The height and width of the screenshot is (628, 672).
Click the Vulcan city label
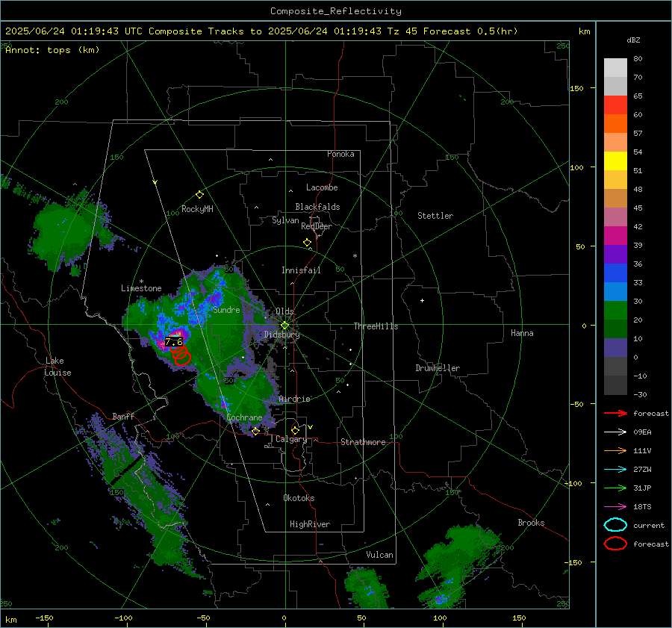pyautogui.click(x=379, y=555)
